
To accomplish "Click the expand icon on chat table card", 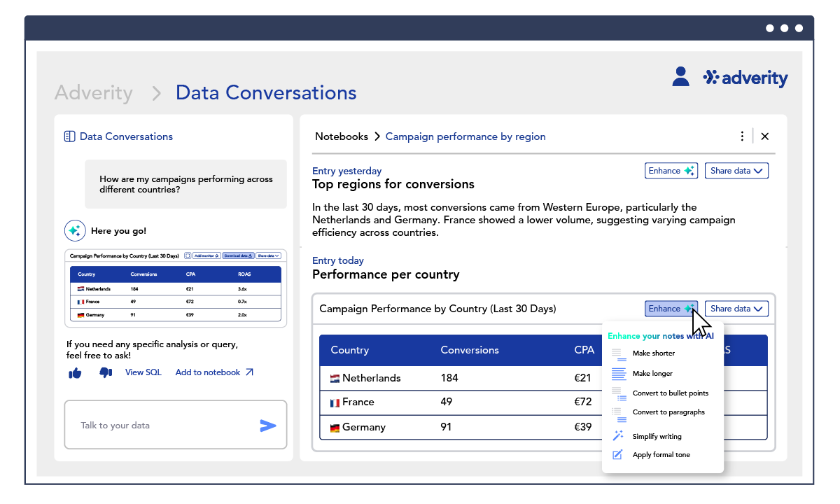I will point(188,256).
